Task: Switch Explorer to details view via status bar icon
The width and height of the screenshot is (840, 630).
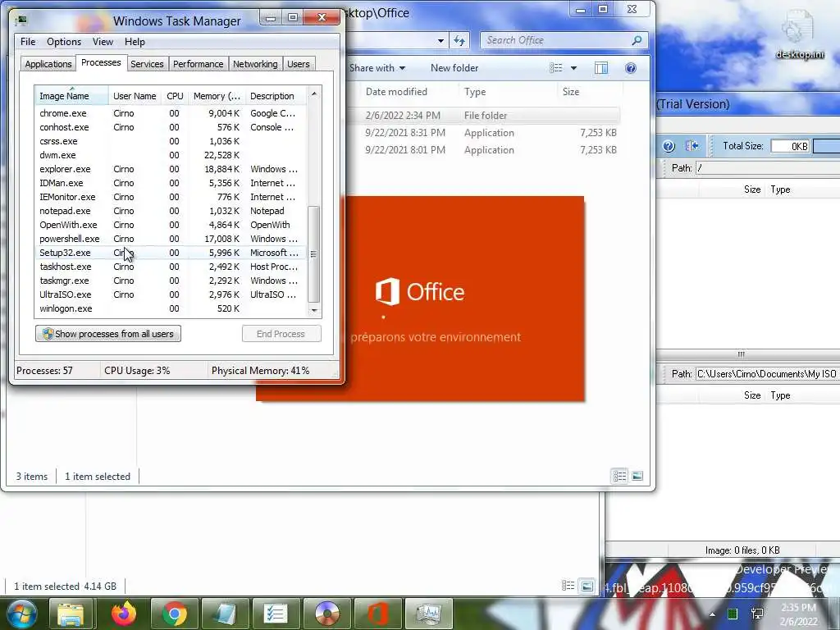Action: (619, 477)
